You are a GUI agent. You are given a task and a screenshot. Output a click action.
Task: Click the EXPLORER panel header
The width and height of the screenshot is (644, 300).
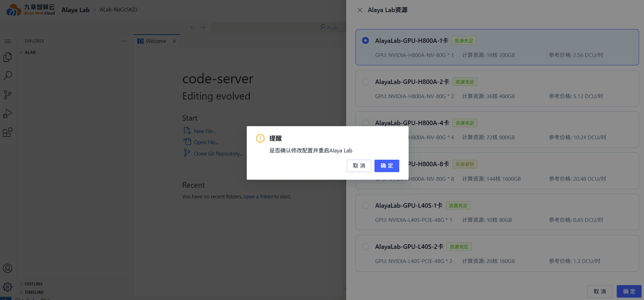point(34,41)
